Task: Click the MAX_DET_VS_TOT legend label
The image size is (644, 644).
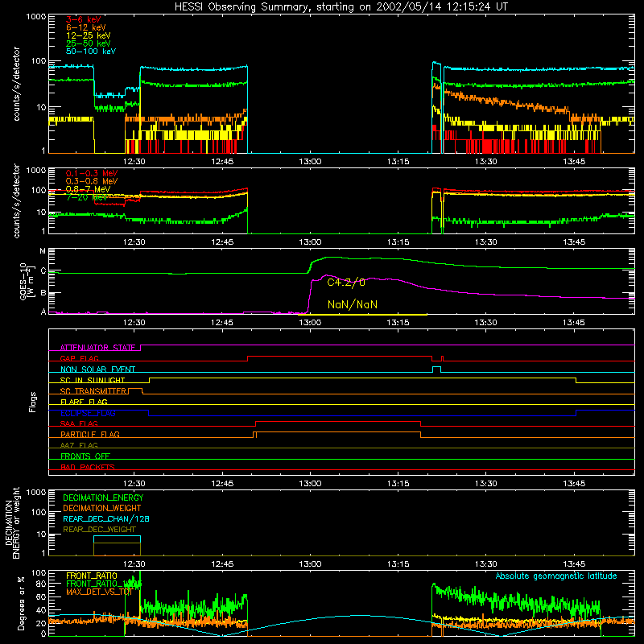Action: coord(99,592)
